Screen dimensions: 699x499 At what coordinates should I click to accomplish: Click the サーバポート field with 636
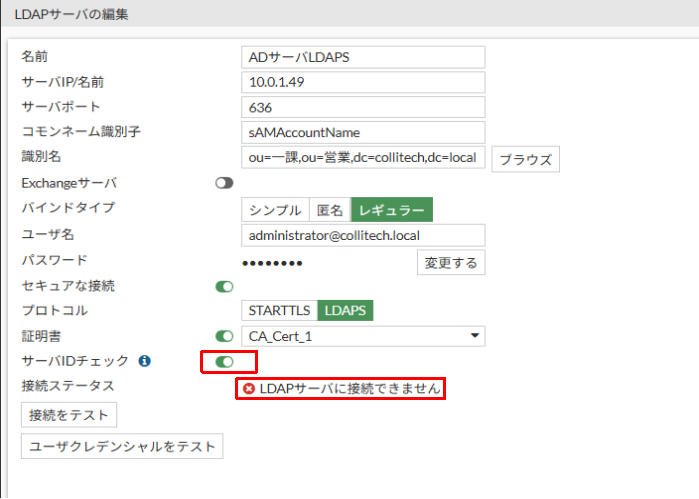tap(363, 107)
